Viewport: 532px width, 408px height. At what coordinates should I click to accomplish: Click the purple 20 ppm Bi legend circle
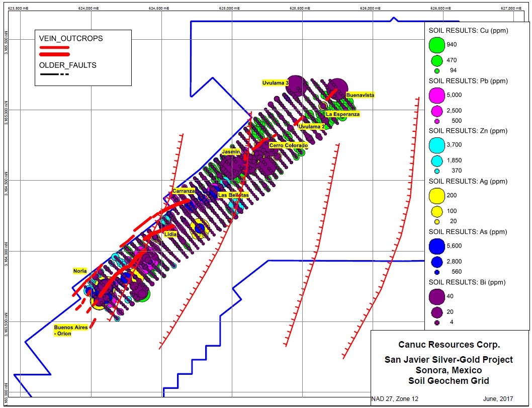click(x=436, y=312)
